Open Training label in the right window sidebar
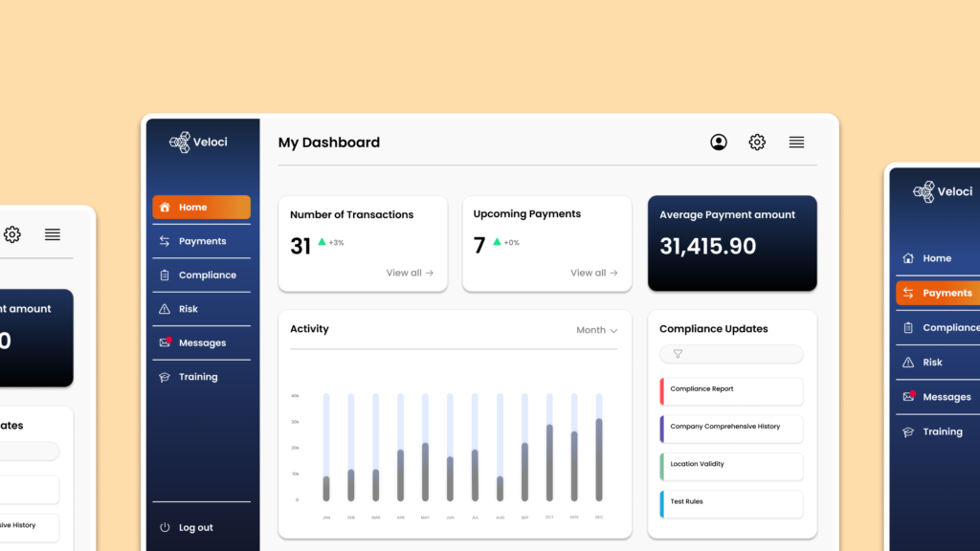Screen dimensions: 980x551 coord(943,431)
